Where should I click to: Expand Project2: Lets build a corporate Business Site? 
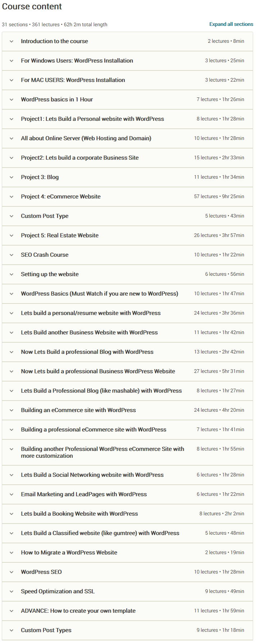127,158
